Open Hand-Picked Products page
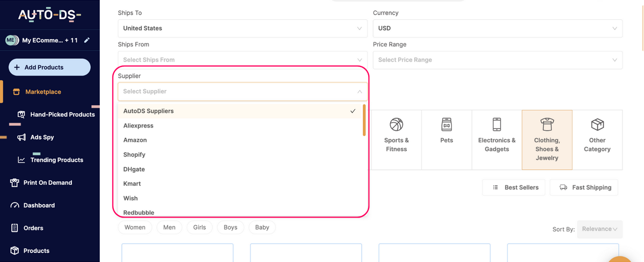The width and height of the screenshot is (644, 262). tap(62, 115)
